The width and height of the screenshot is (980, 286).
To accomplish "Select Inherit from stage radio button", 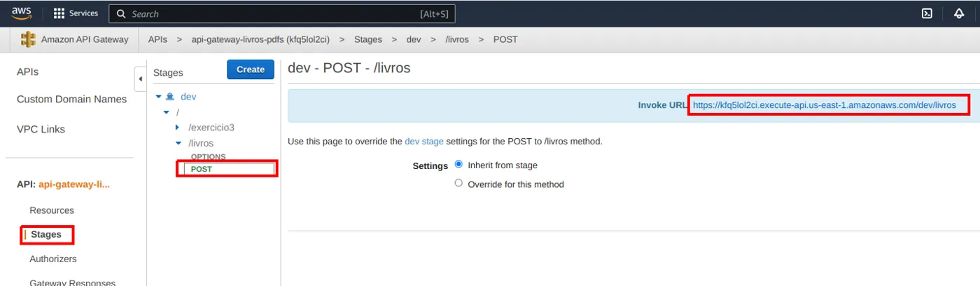I will click(x=458, y=165).
